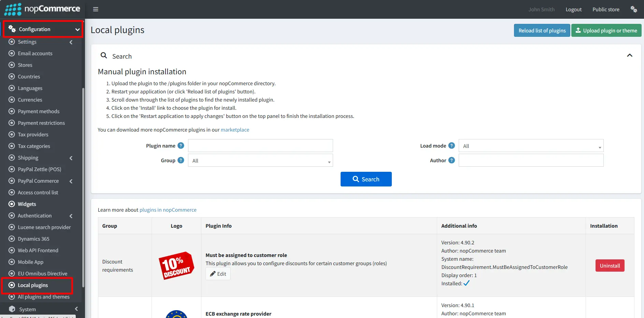This screenshot has height=318, width=644.
Task: Click the Configuration gears icon in sidebar
Action: [12, 29]
